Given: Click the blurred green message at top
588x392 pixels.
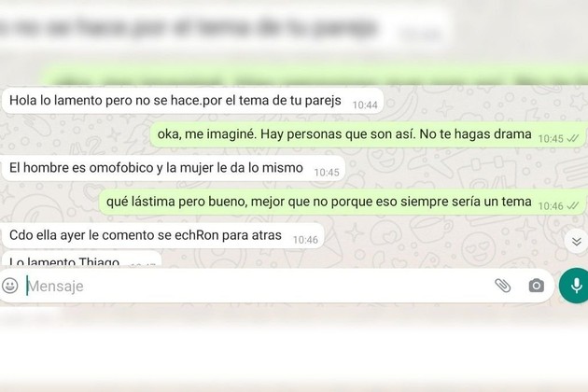Looking at the screenshot, I should click(314, 77).
